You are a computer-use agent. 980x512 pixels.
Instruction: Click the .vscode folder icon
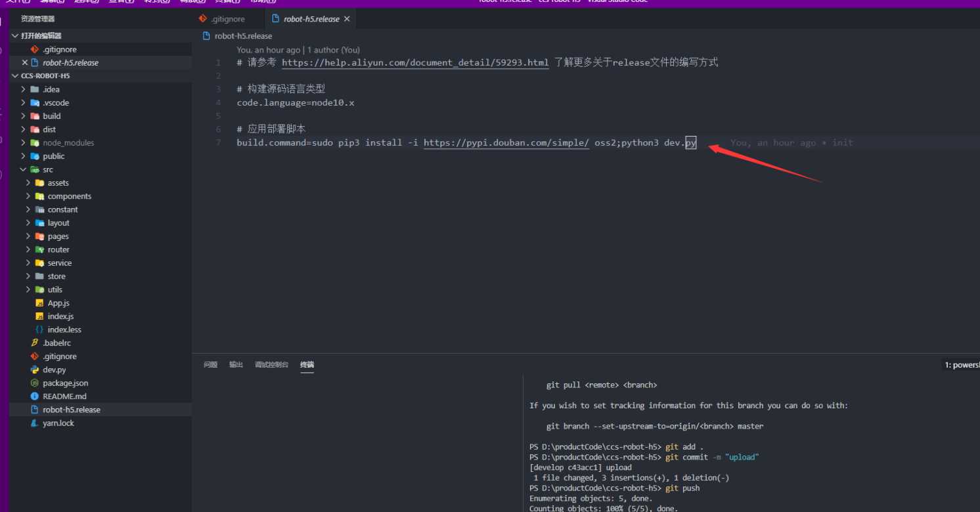point(35,103)
